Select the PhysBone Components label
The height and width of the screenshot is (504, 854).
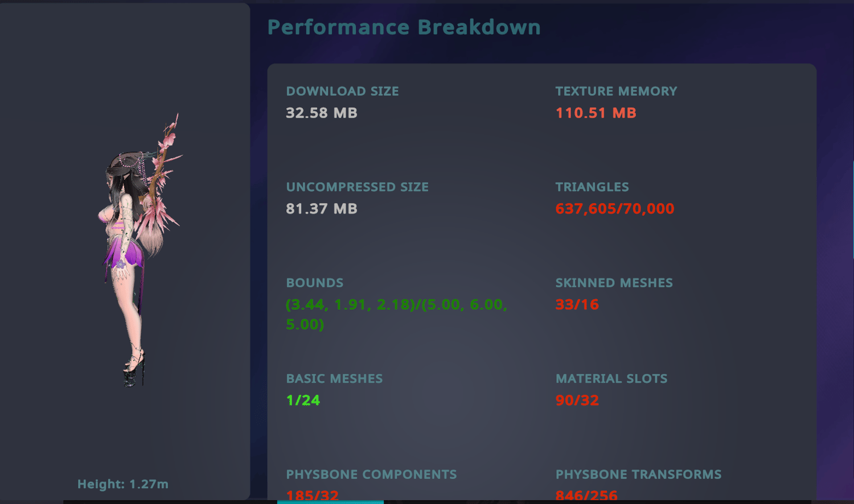(372, 474)
